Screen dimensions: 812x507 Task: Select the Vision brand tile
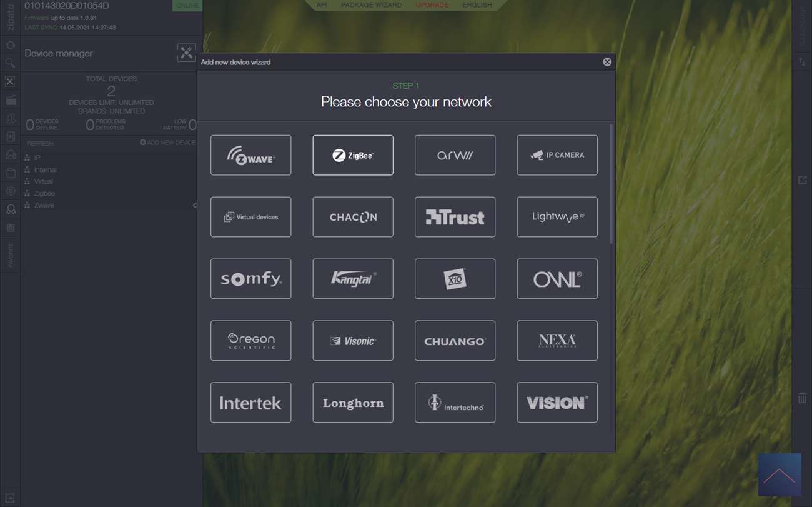coord(557,403)
